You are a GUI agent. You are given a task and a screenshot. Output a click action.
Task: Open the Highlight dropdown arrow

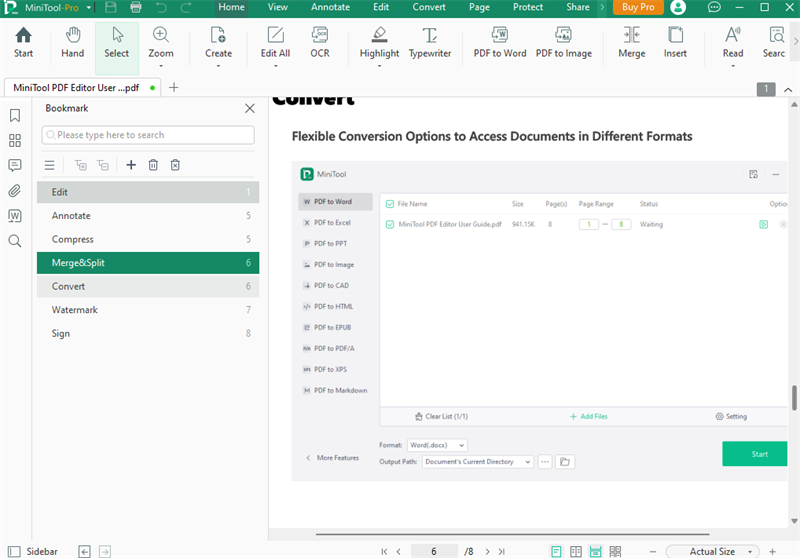pyautogui.click(x=379, y=66)
